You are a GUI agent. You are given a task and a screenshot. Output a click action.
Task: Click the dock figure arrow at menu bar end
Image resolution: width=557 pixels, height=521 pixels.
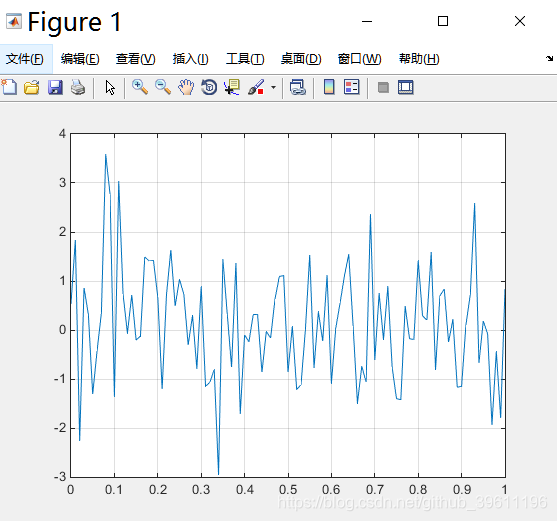point(550,59)
